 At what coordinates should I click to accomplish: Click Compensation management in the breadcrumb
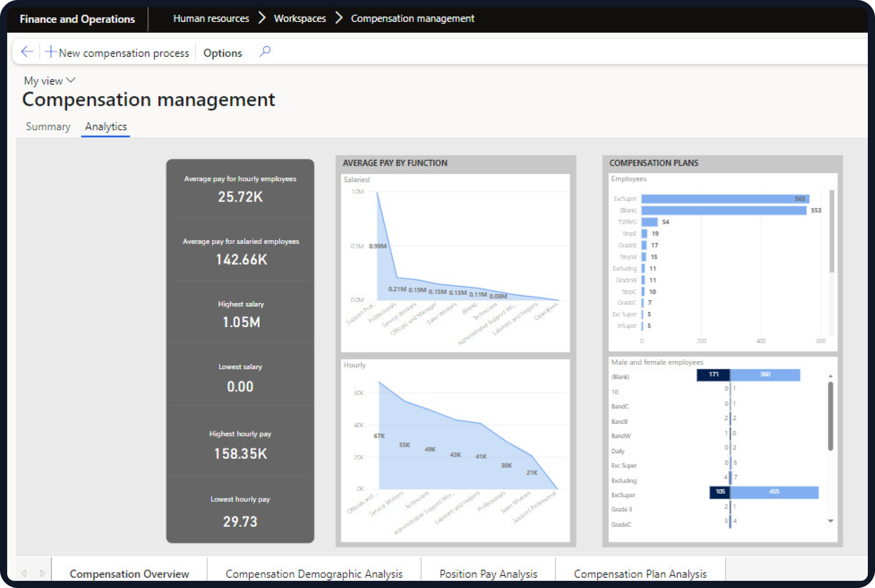coord(412,18)
